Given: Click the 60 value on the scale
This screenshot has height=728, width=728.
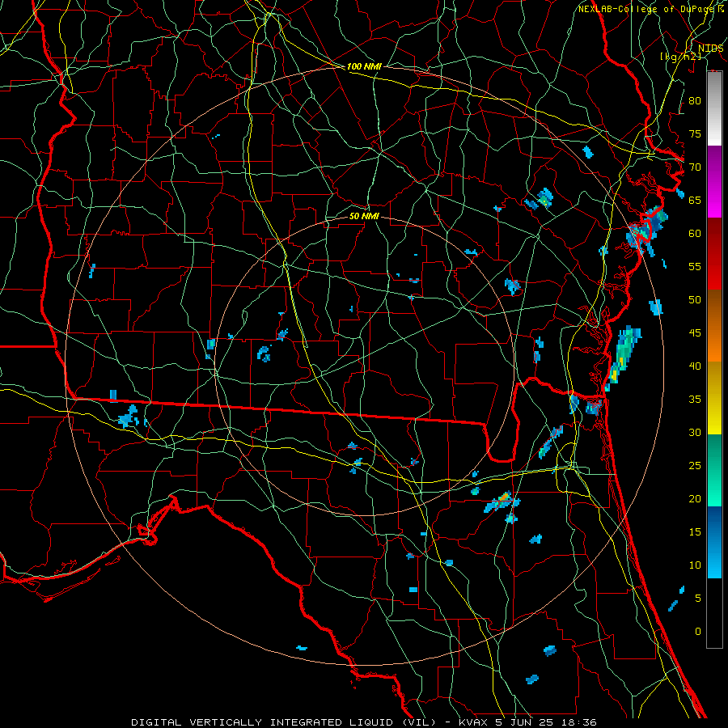Looking at the screenshot, I should pos(695,234).
